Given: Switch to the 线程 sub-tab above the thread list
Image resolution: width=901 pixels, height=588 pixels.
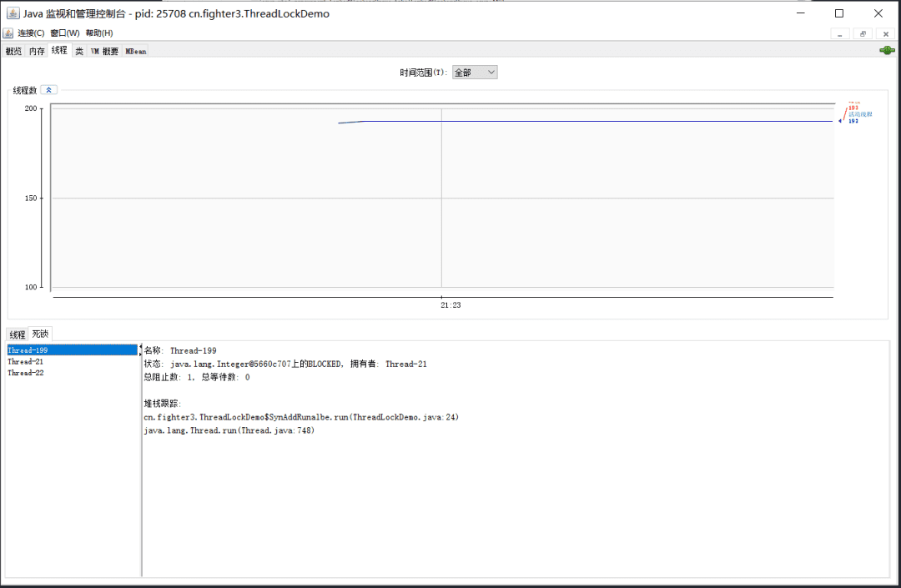Looking at the screenshot, I should click(x=18, y=334).
